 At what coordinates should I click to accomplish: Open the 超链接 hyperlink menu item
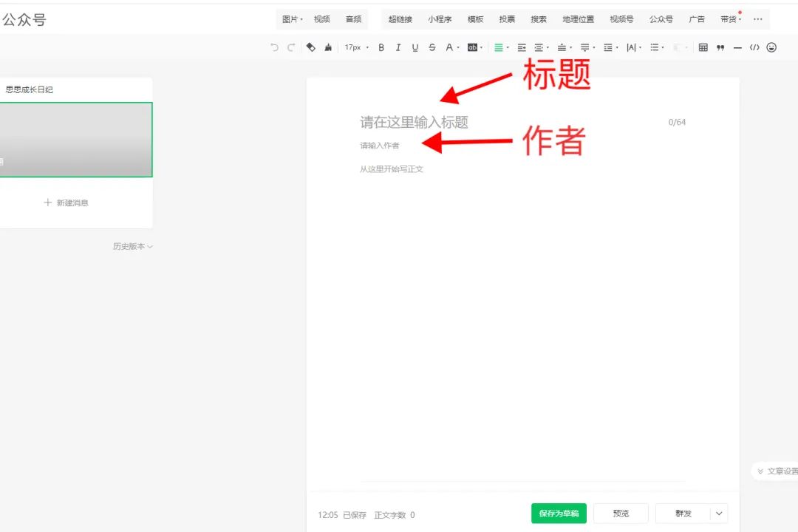[400, 19]
